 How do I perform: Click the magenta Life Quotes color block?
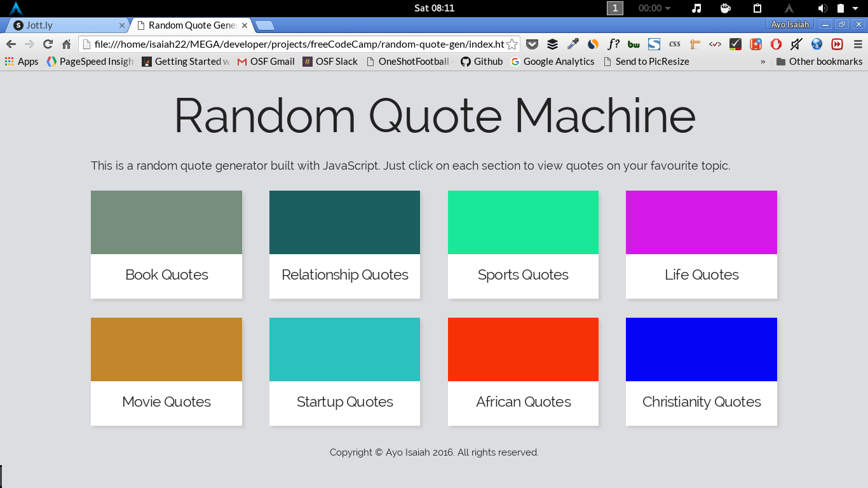pos(702,222)
